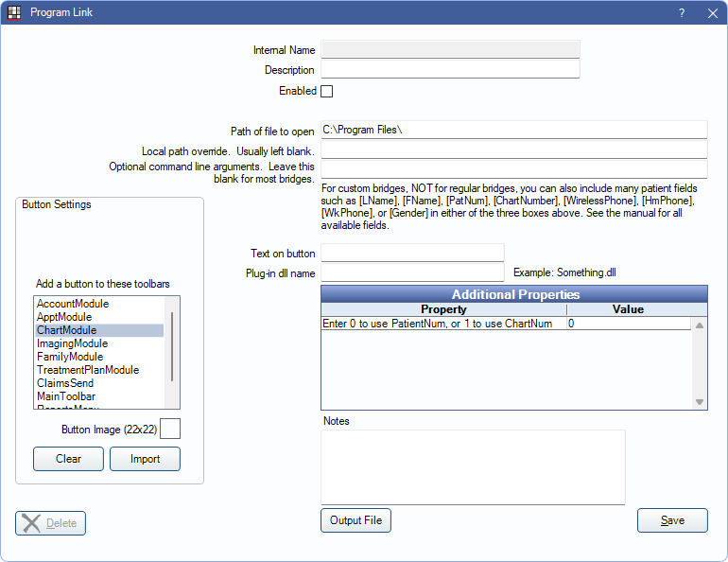This screenshot has width=728, height=562.
Task: Close the Program Link dialog
Action: 712,13
